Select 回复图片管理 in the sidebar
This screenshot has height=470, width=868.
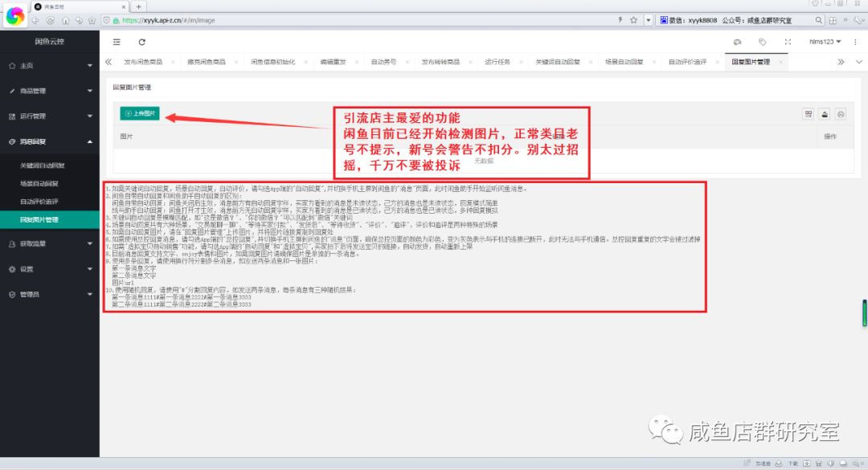tap(50, 220)
